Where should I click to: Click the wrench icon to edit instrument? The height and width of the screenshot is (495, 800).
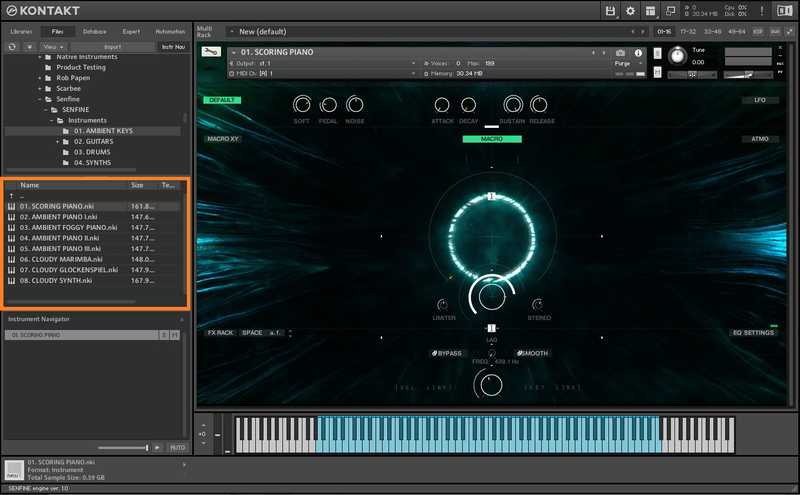[x=211, y=53]
